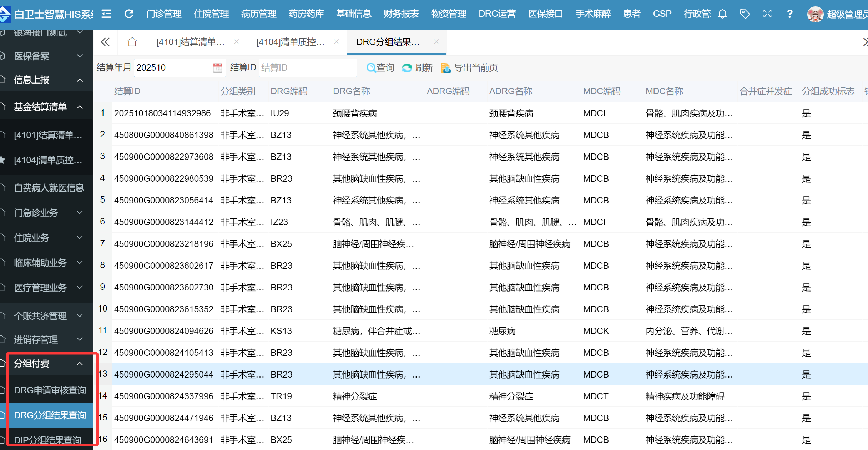This screenshot has width=868, height=450.
Task: Click the tag icon in header
Action: coord(745,14)
